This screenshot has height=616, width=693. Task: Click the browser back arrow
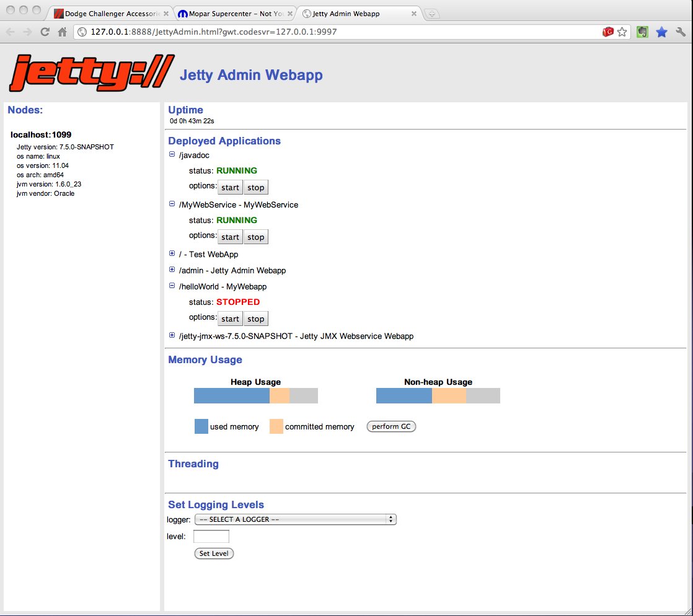pyautogui.click(x=11, y=32)
